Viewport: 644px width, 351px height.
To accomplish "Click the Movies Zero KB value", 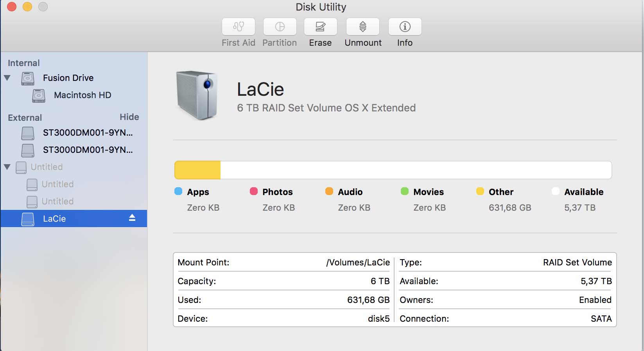I will [x=430, y=208].
